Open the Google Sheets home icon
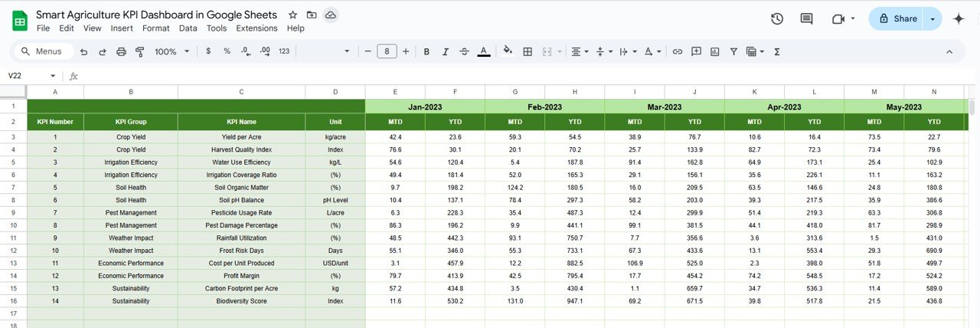980x328 pixels. 20,21
